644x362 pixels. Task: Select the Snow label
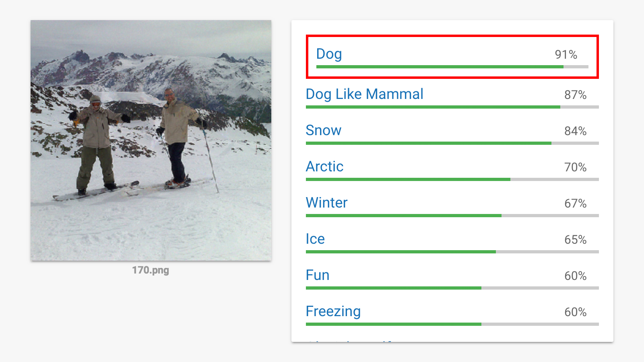pyautogui.click(x=323, y=130)
